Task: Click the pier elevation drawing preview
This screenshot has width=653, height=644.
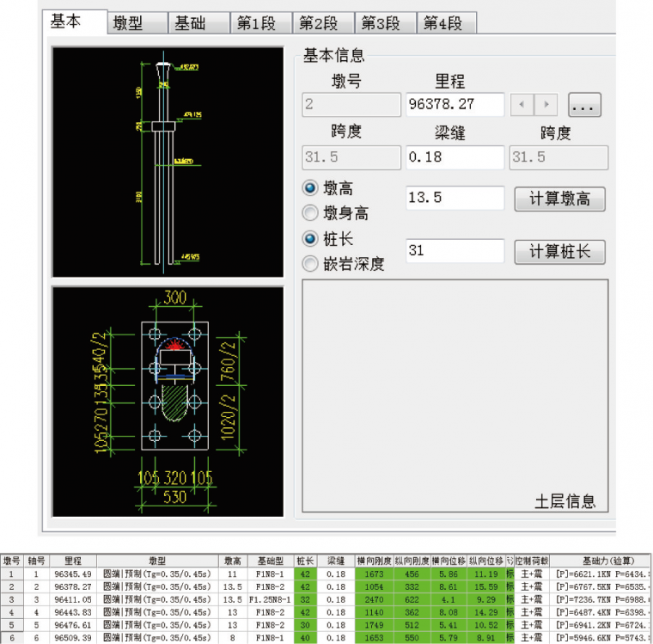Action: [x=168, y=161]
